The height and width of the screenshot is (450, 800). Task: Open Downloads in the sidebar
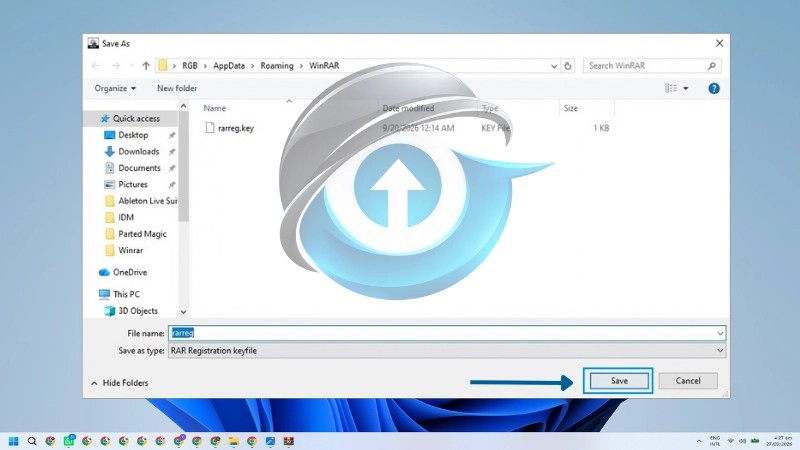pyautogui.click(x=139, y=152)
